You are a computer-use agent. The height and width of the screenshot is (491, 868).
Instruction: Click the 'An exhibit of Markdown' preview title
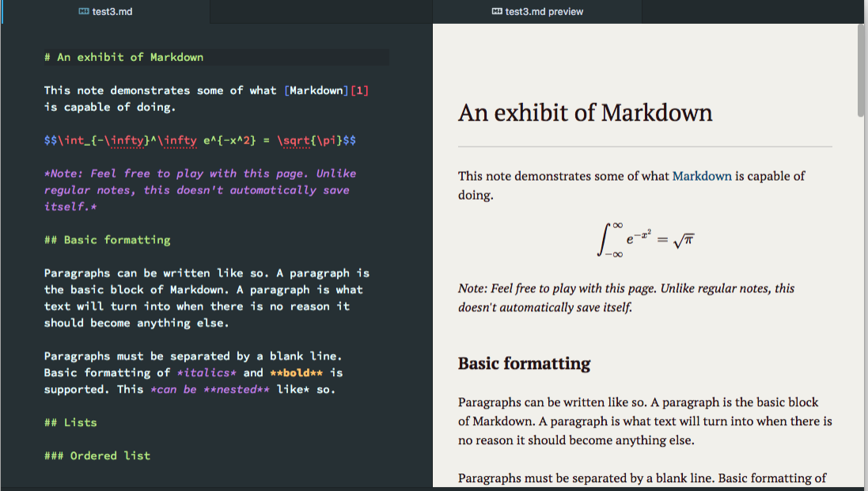(x=585, y=112)
